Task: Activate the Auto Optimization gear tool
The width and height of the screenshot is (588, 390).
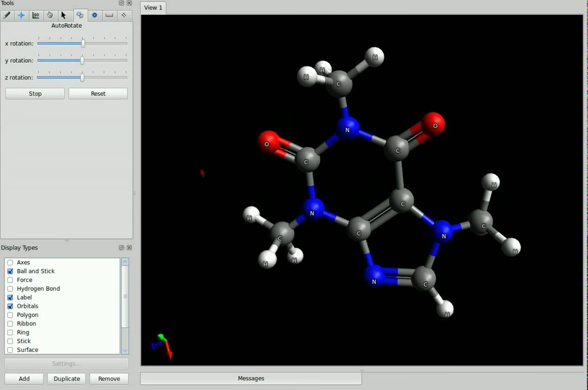Action: coord(94,15)
